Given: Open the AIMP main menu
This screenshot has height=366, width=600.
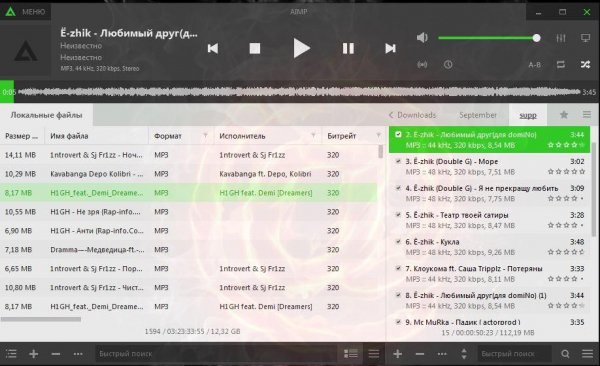Looking at the screenshot, I should pyautogui.click(x=25, y=12).
